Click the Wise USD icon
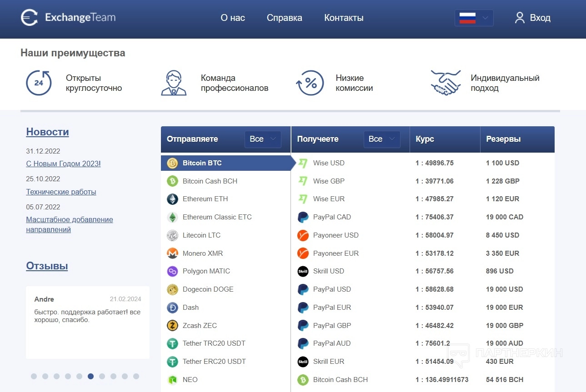The height and width of the screenshot is (392, 586). pos(303,163)
